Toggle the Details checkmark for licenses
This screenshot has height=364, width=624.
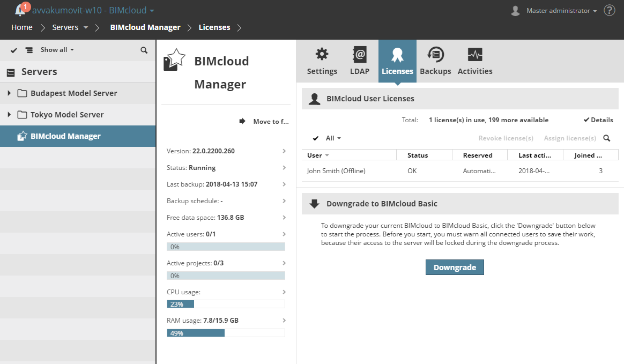pyautogui.click(x=598, y=120)
